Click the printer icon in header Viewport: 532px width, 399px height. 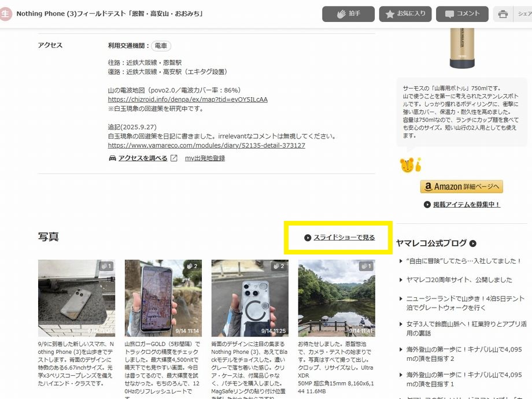[503, 14]
